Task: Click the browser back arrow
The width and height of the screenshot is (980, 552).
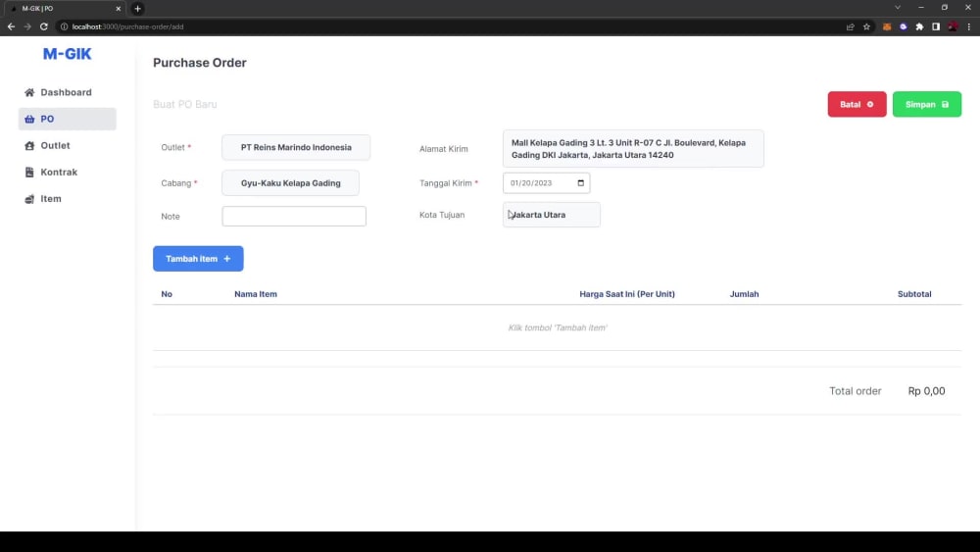Action: pos(11,26)
